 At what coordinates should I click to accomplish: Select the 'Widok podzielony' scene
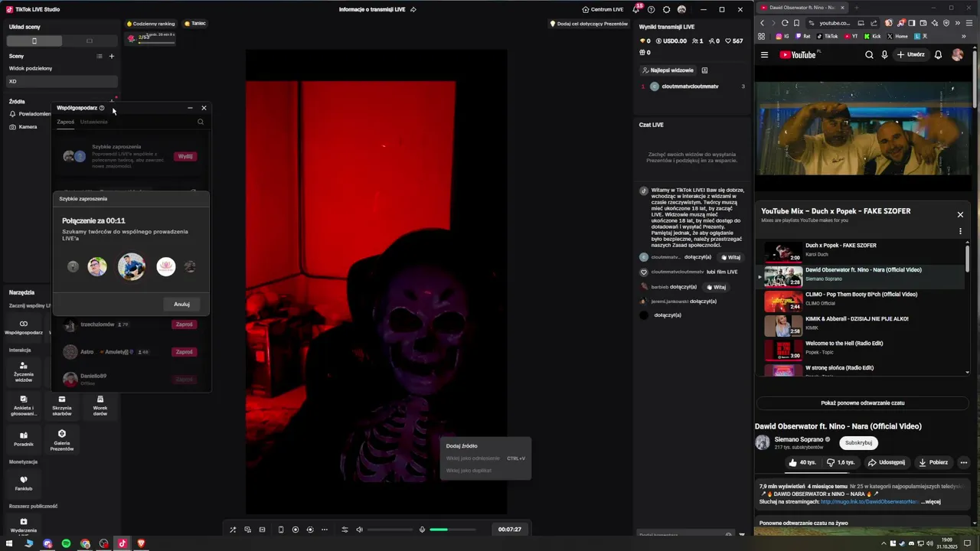[61, 68]
